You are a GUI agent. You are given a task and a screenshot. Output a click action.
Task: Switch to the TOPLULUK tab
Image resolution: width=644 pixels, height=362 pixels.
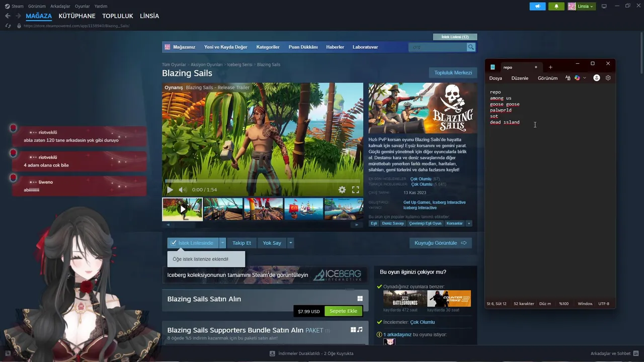[118, 16]
